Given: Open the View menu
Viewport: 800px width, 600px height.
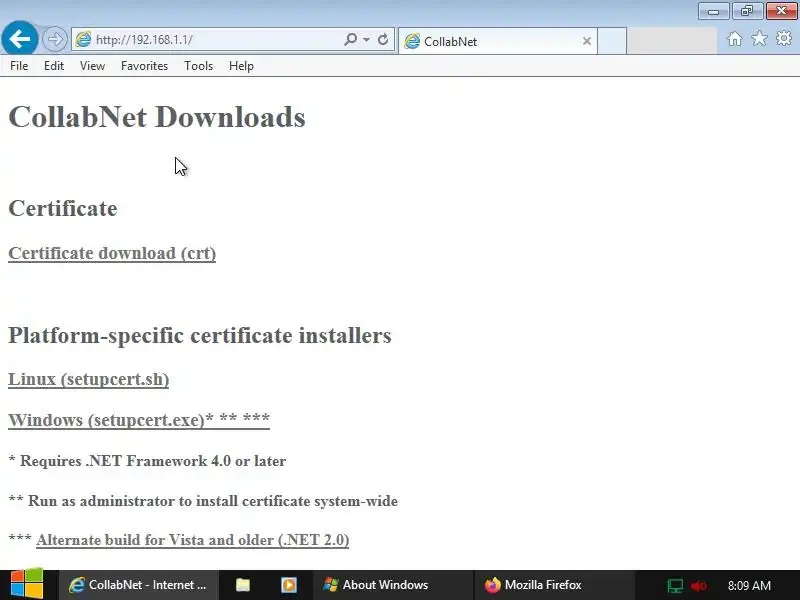Looking at the screenshot, I should 92,66.
